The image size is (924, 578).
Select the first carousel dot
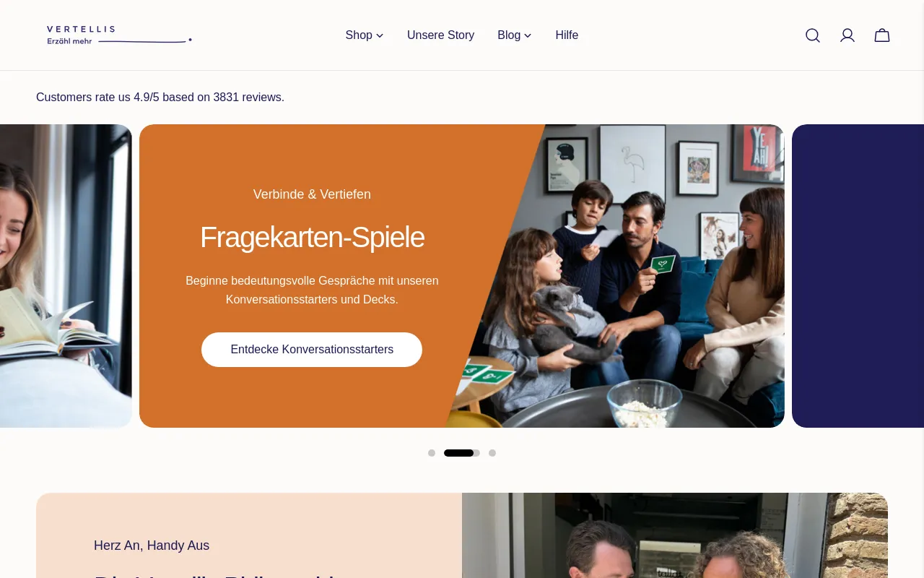(432, 453)
